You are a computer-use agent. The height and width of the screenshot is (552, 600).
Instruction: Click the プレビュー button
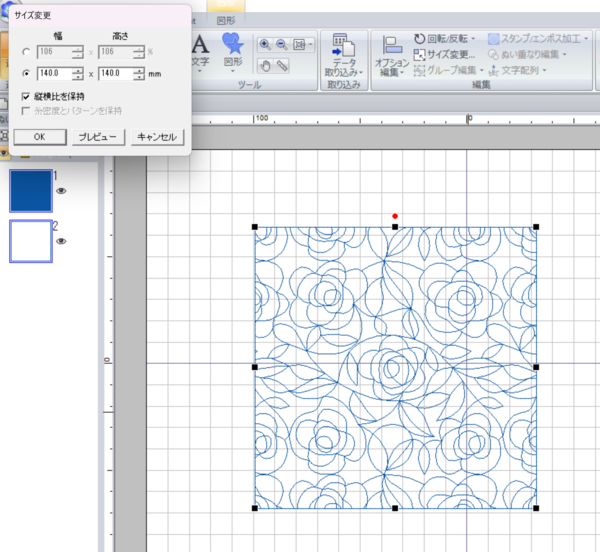(x=98, y=136)
